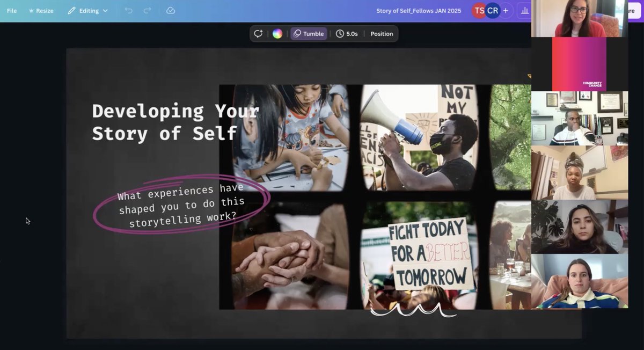Add a collaborator with the plus button
This screenshot has width=644, height=350.
506,11
